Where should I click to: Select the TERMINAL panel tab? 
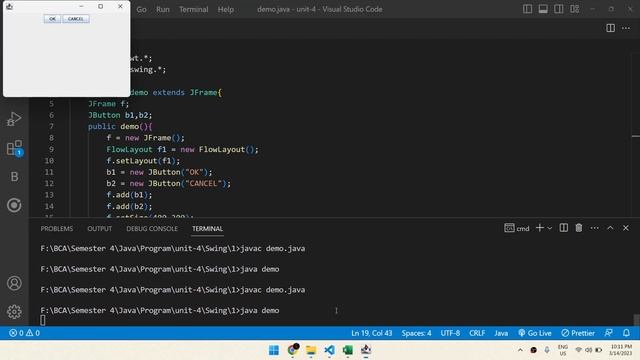coord(207,229)
